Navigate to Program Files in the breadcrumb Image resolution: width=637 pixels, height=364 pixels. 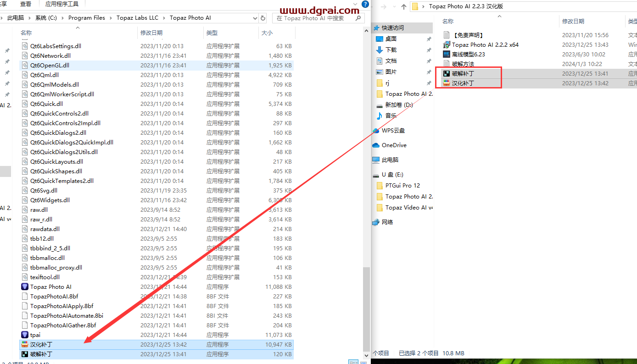87,18
